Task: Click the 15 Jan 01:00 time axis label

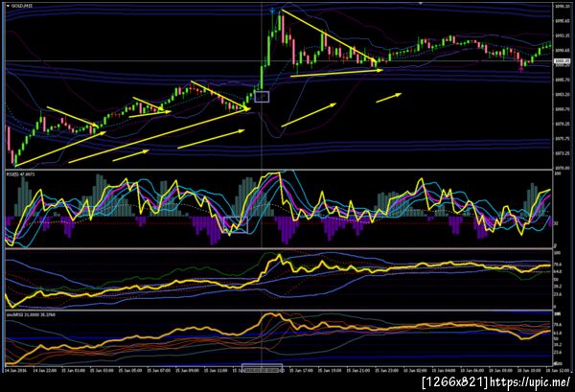Action: pyautogui.click(x=73, y=371)
